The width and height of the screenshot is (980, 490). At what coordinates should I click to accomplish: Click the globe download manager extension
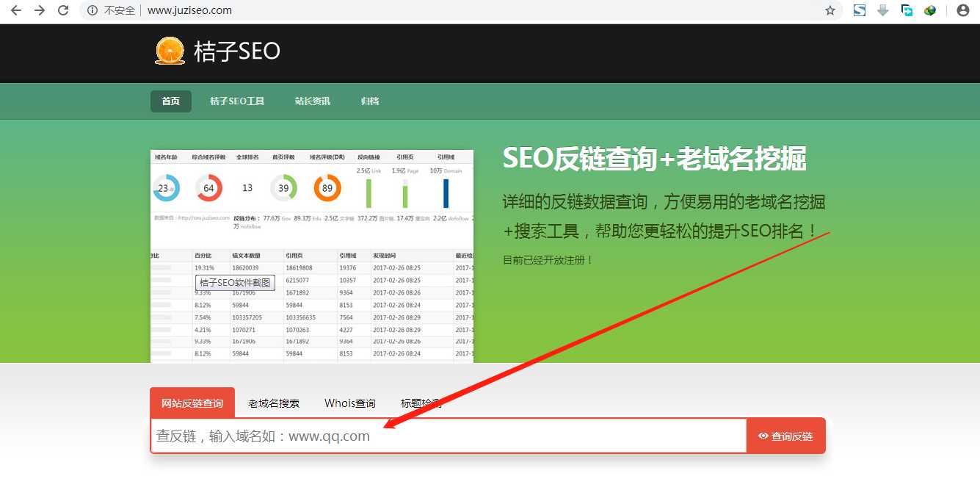click(930, 10)
